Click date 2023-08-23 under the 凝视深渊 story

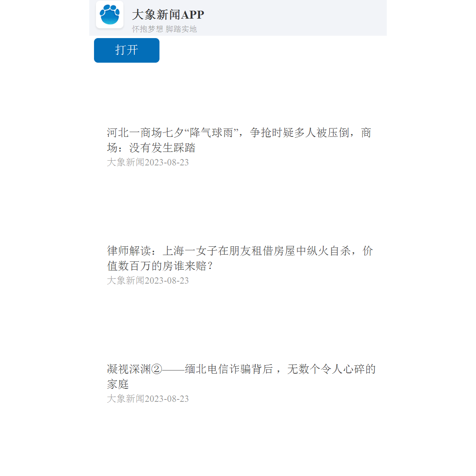[x=167, y=399]
